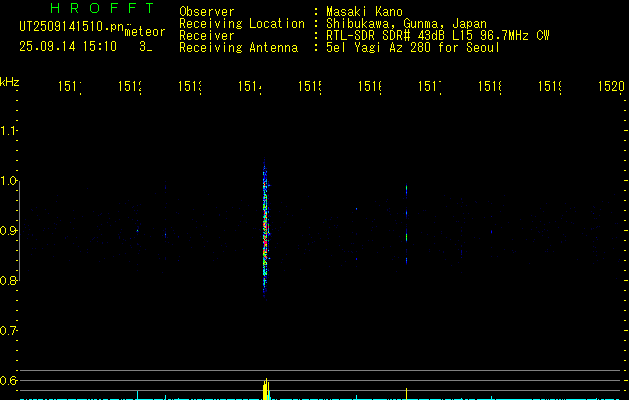629x400 pixels.
Task: Click the 0.8 kHz frequency tick label
Action: pos(8,280)
